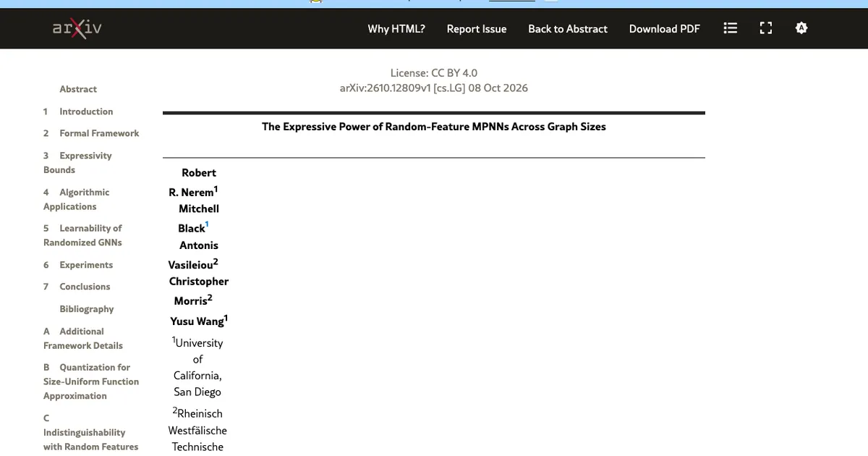Open section 2 Formal Framework

[x=91, y=133]
